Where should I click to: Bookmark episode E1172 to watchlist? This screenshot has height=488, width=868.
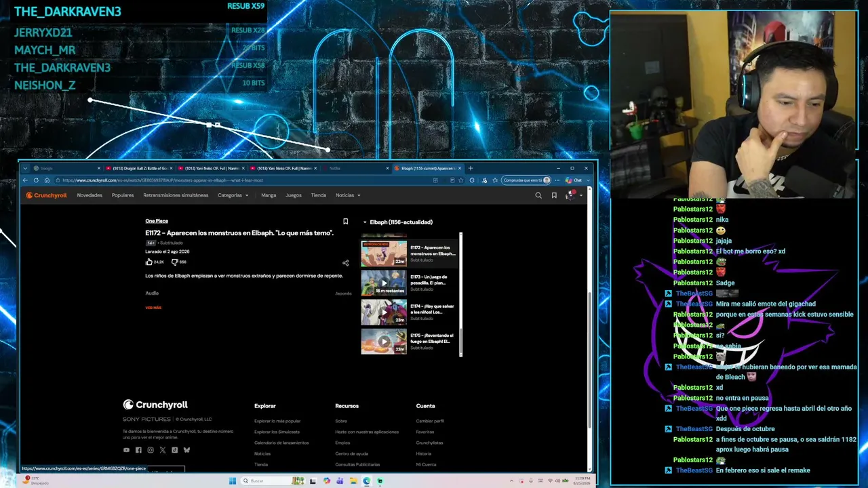[x=345, y=222]
